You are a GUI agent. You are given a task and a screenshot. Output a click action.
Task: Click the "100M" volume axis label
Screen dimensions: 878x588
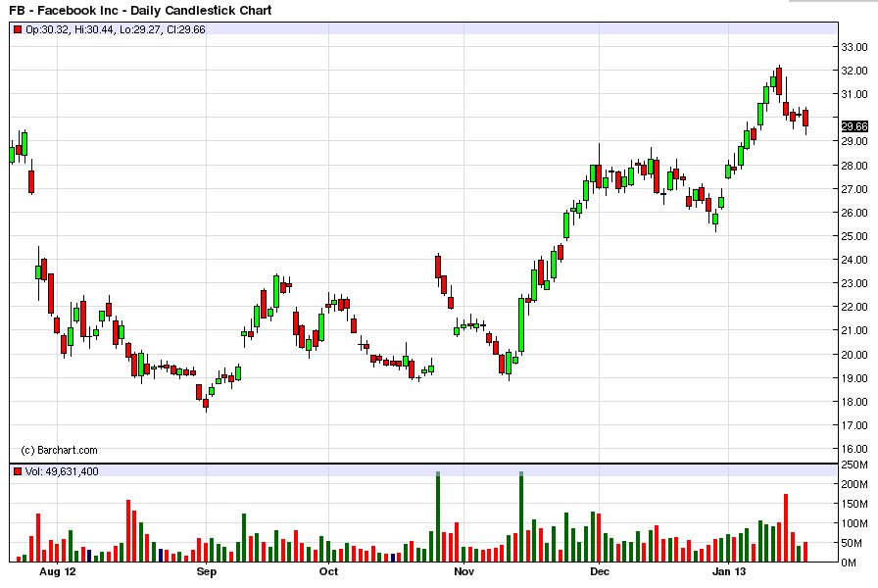[854, 523]
